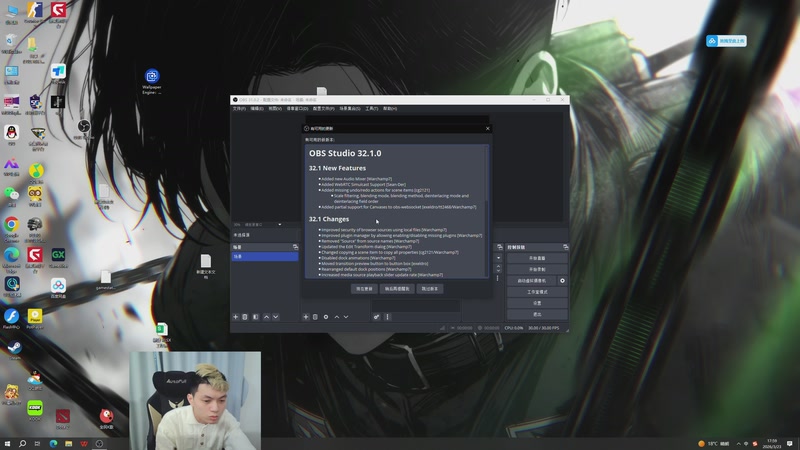Open Dota 2 desktop shortcut
The image size is (800, 450).
click(62, 419)
